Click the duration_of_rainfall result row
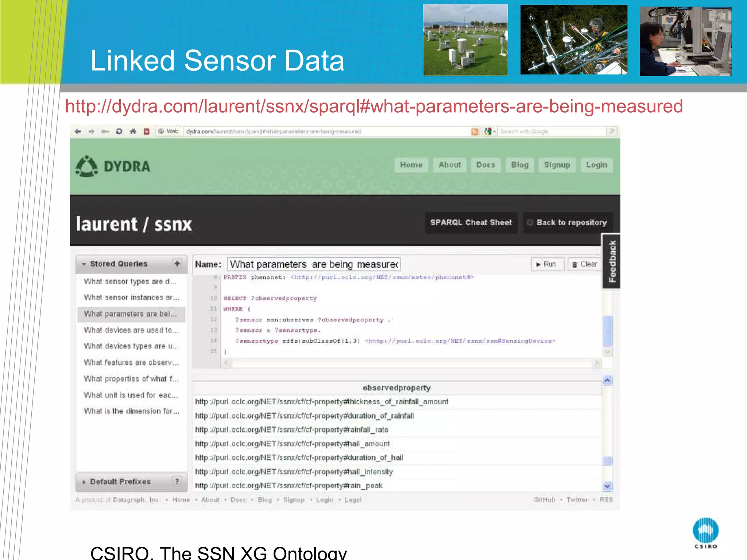This screenshot has width=747, height=560. 396,416
